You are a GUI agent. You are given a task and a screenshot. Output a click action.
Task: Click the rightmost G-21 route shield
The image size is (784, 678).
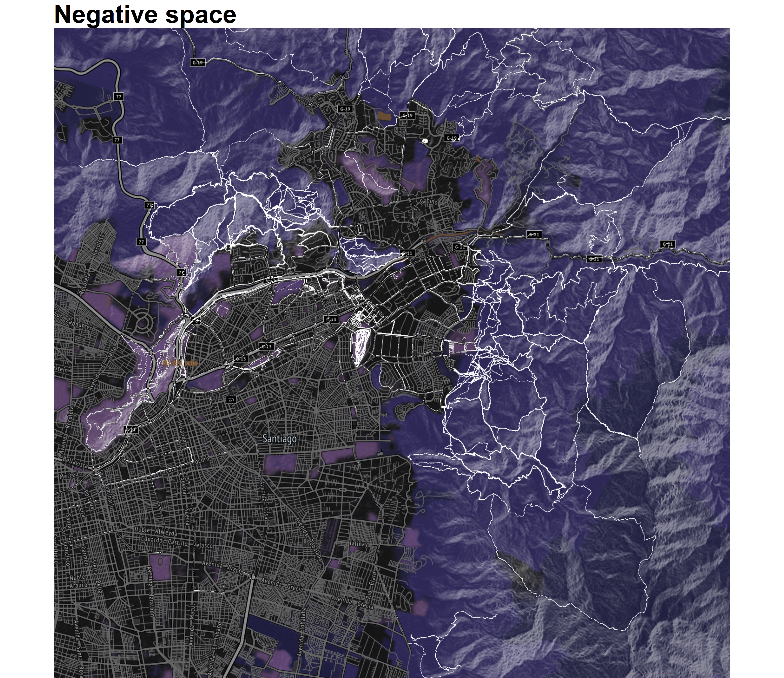[x=668, y=244]
